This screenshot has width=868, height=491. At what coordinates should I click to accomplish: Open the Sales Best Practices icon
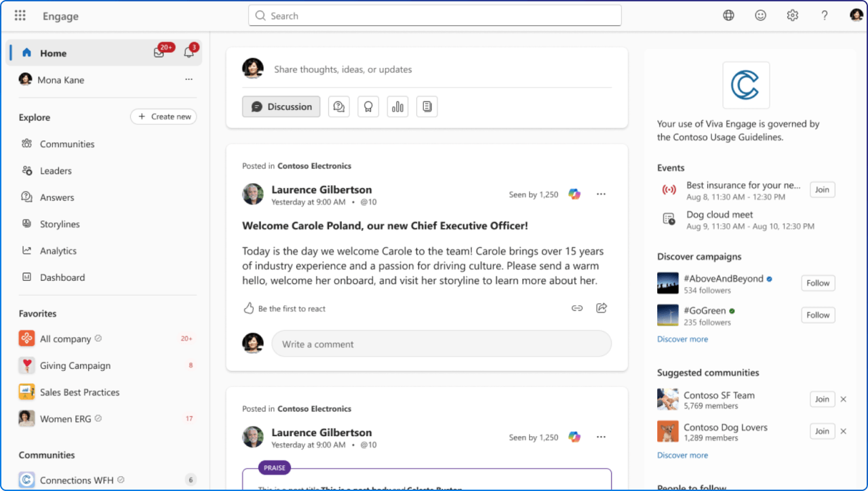[26, 392]
